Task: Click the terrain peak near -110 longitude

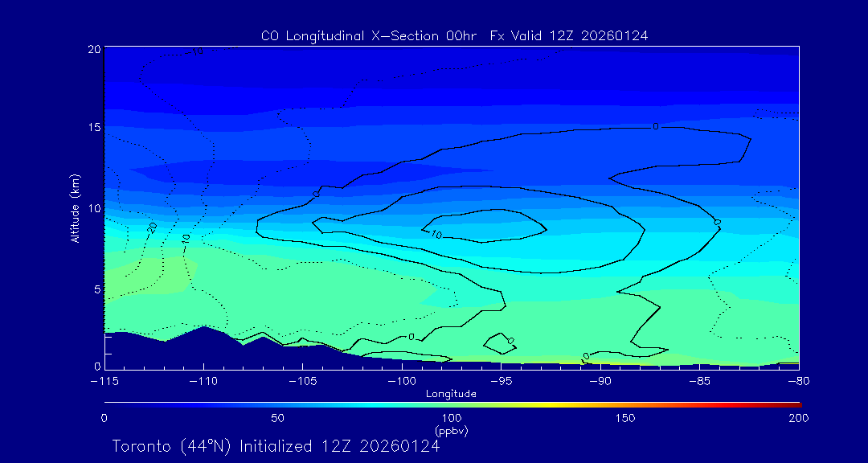Action: click(206, 328)
